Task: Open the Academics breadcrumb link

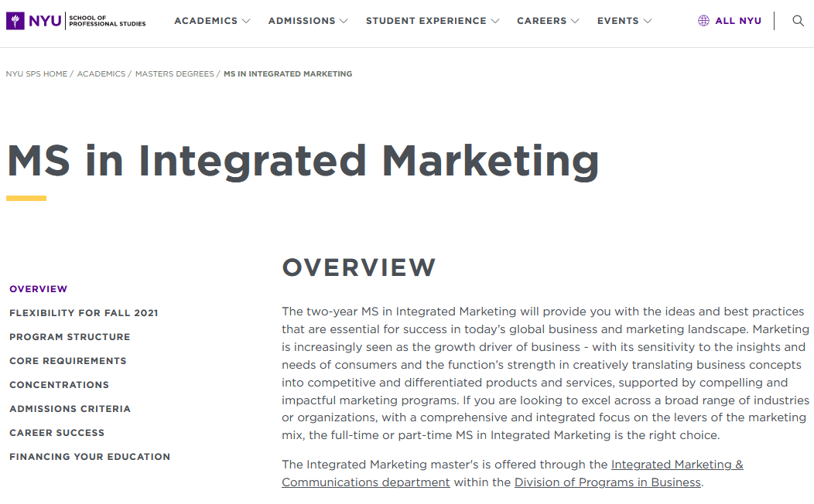Action: click(101, 73)
